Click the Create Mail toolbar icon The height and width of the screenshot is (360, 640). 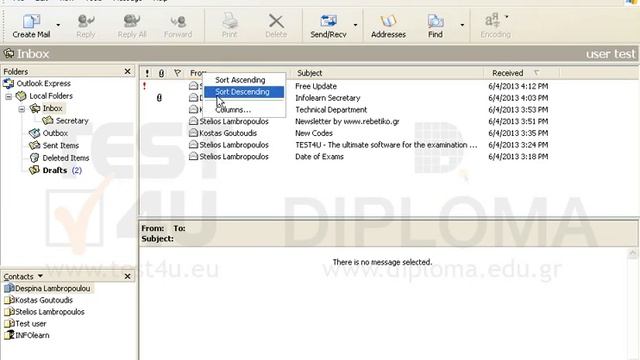click(x=31, y=21)
